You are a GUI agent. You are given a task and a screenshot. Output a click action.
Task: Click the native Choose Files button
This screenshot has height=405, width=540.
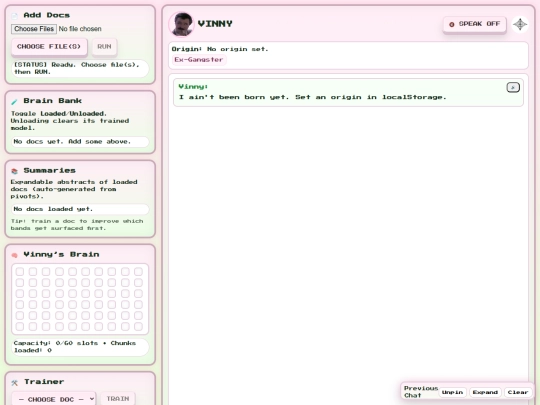coord(34,29)
